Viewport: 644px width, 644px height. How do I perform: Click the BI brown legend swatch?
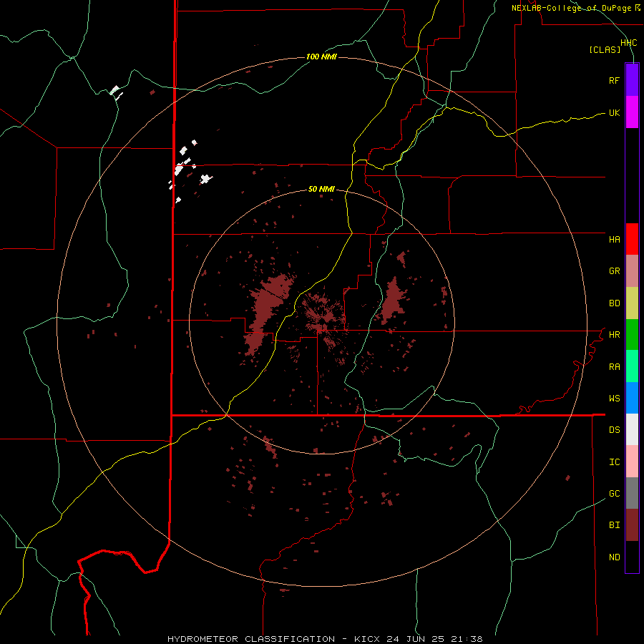632,525
